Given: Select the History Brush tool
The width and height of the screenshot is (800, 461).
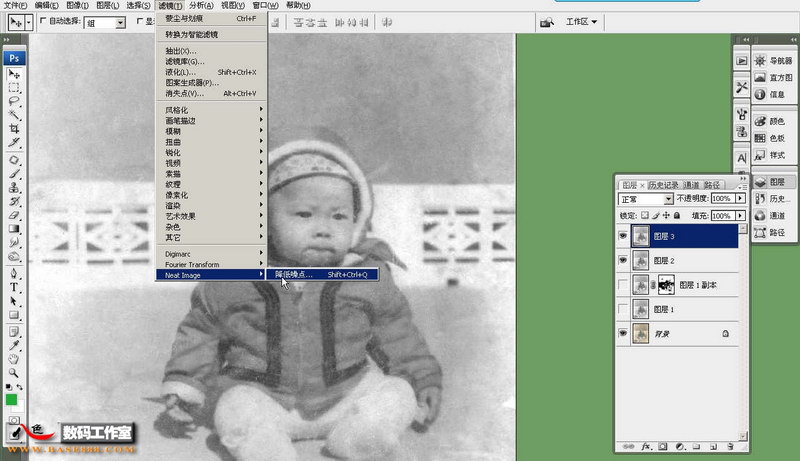Looking at the screenshot, I should tap(14, 201).
